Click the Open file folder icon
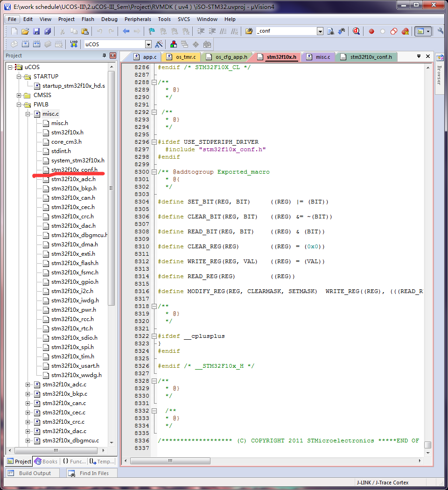This screenshot has height=490, width=448. click(25, 31)
